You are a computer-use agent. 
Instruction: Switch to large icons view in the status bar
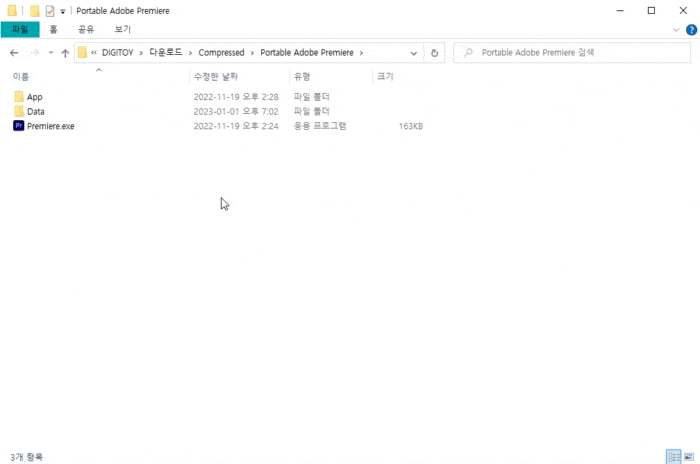pyautogui.click(x=689, y=457)
